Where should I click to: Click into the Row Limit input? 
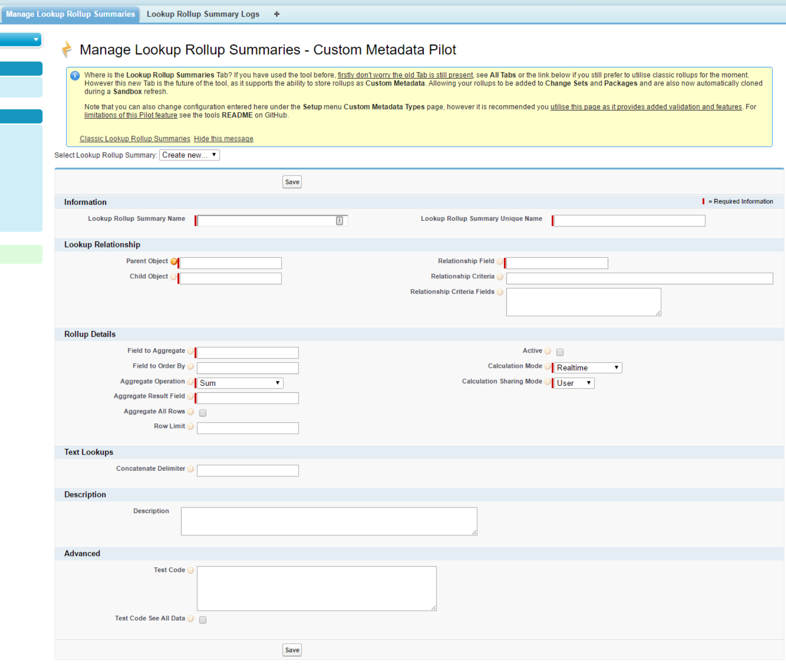pos(248,428)
